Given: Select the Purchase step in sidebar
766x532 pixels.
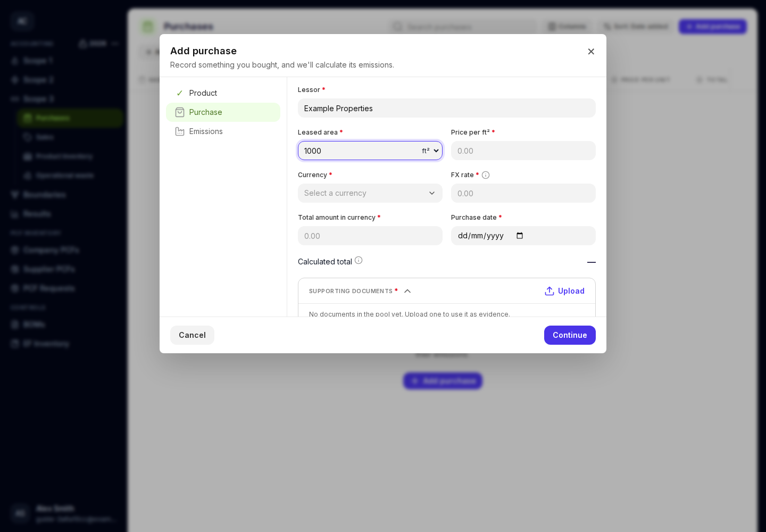Looking at the screenshot, I should (223, 112).
